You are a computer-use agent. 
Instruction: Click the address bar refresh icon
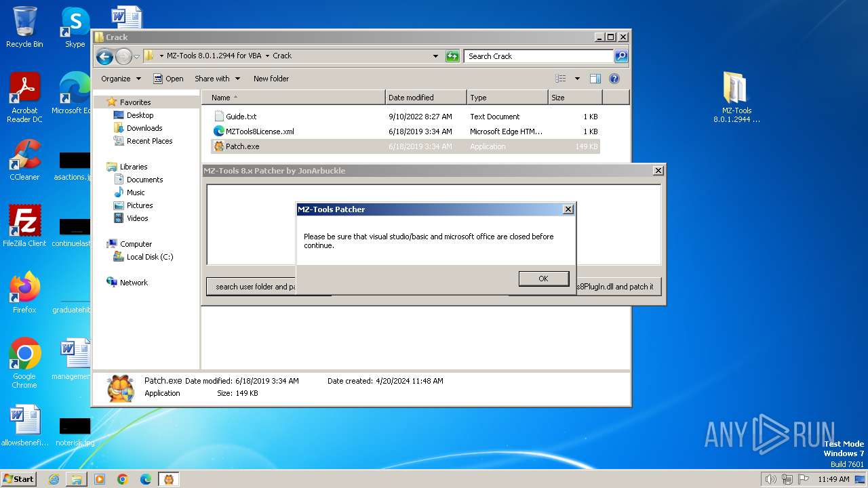point(452,56)
